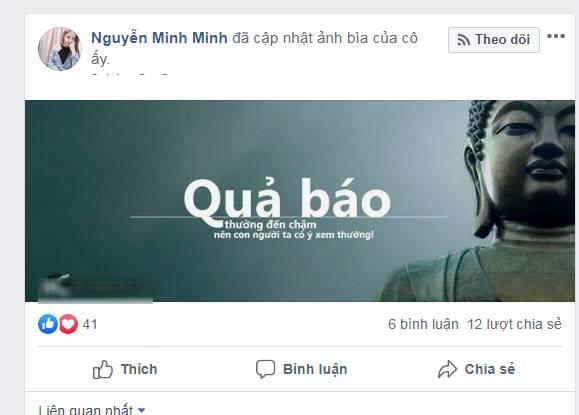The height and width of the screenshot is (415, 579).
Task: Follow the user with Theo dõi button
Action: [494, 40]
